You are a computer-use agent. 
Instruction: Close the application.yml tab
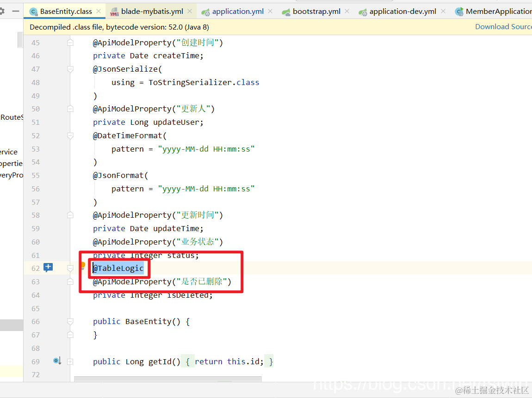click(270, 11)
